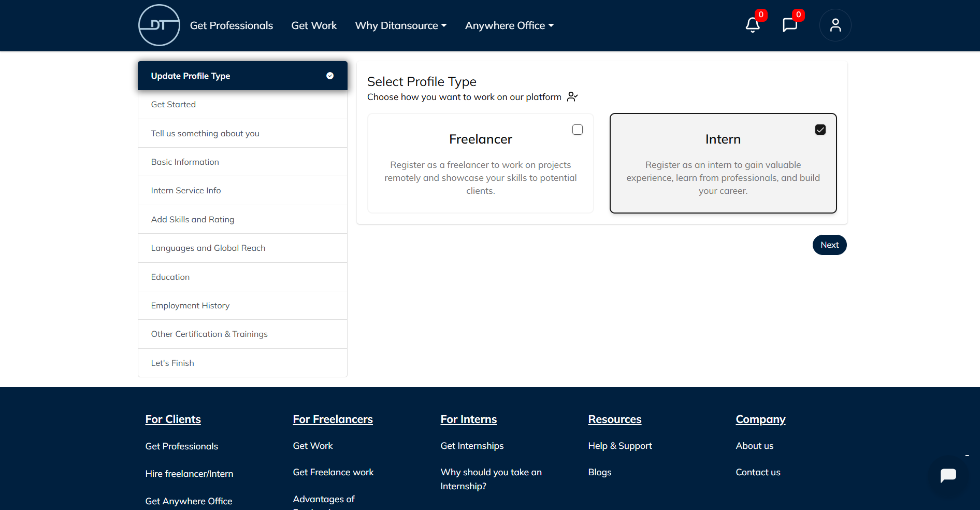
Task: Open the Blogs footer link
Action: tap(600, 472)
